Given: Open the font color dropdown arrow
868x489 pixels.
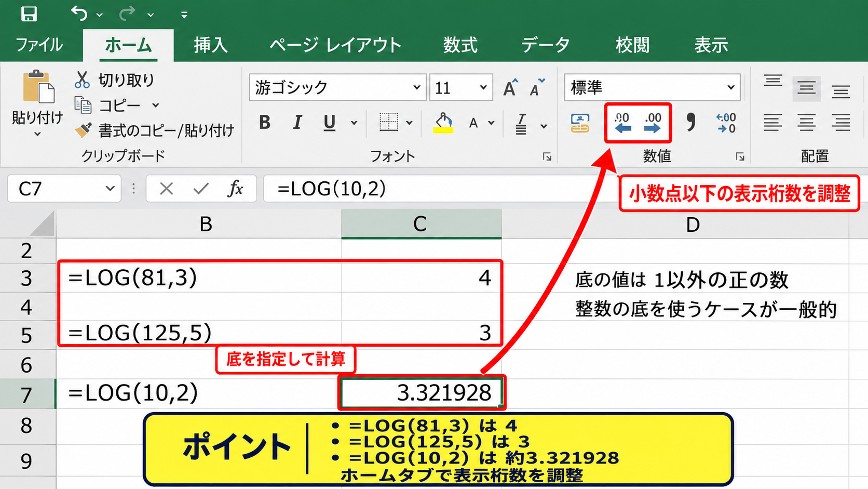Looking at the screenshot, I should (x=491, y=123).
